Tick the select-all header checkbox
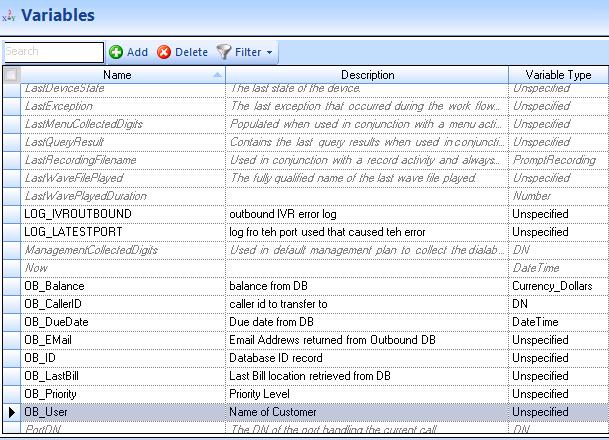This screenshot has width=609, height=440. pos(11,75)
